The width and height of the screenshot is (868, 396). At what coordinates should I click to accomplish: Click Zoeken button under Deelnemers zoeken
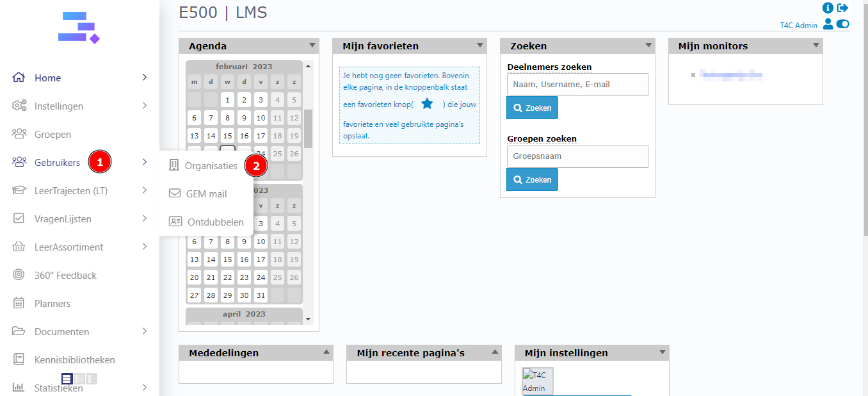pos(532,108)
